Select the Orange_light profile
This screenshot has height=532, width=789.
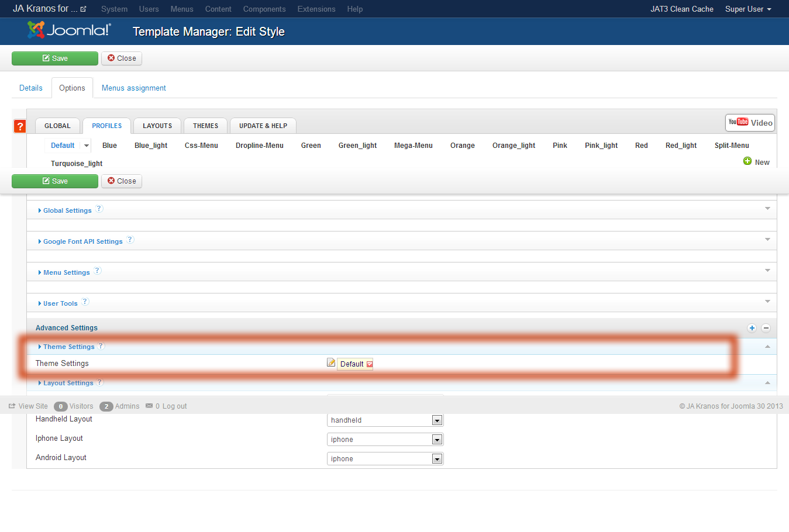(514, 146)
